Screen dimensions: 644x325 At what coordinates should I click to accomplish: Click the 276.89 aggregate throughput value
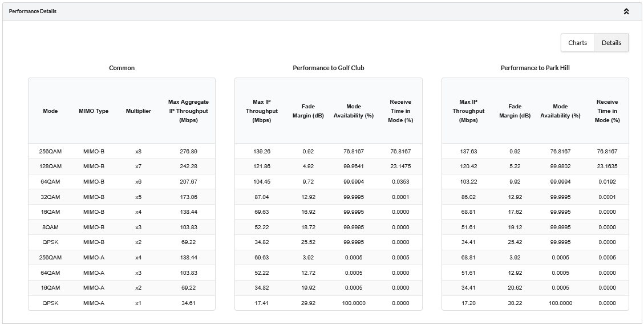coord(188,152)
